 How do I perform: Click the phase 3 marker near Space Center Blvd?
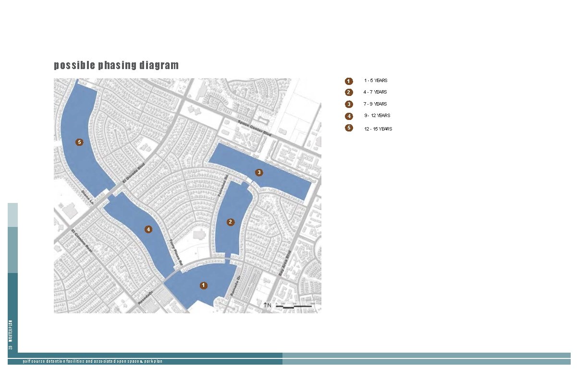[259, 172]
